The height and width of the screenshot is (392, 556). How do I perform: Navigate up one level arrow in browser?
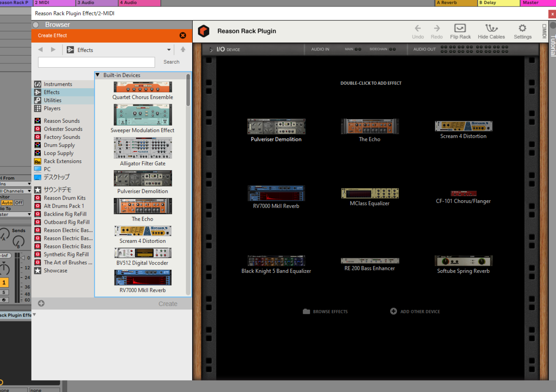[183, 50]
